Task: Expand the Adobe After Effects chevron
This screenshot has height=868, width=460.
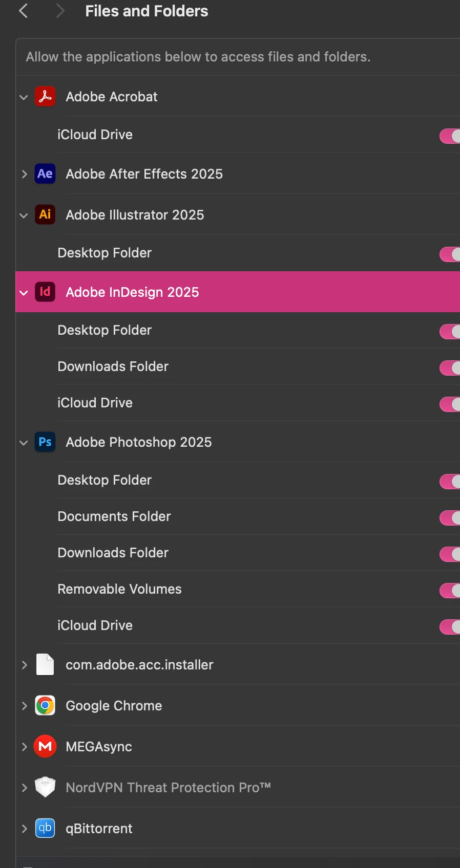Action: click(24, 174)
